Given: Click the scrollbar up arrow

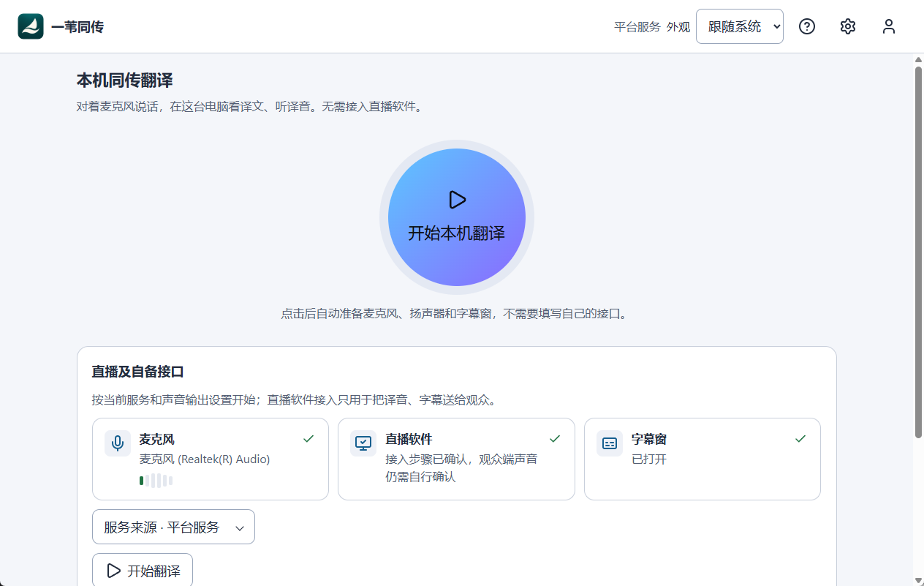Looking at the screenshot, I should 919,59.
